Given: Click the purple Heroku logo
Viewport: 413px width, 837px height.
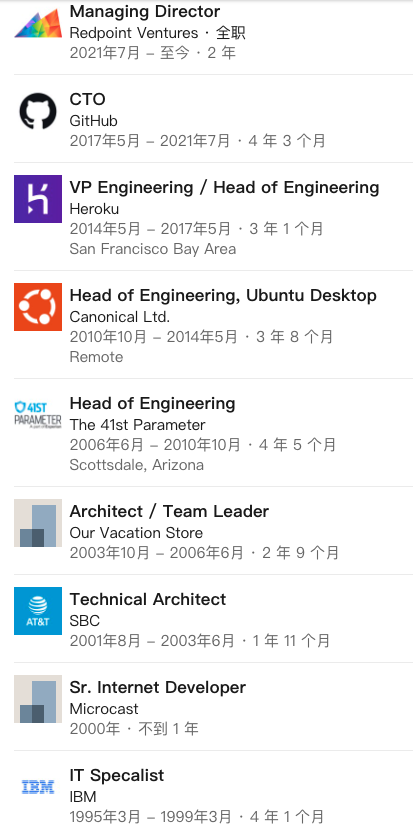Looking at the screenshot, I should [x=38, y=199].
